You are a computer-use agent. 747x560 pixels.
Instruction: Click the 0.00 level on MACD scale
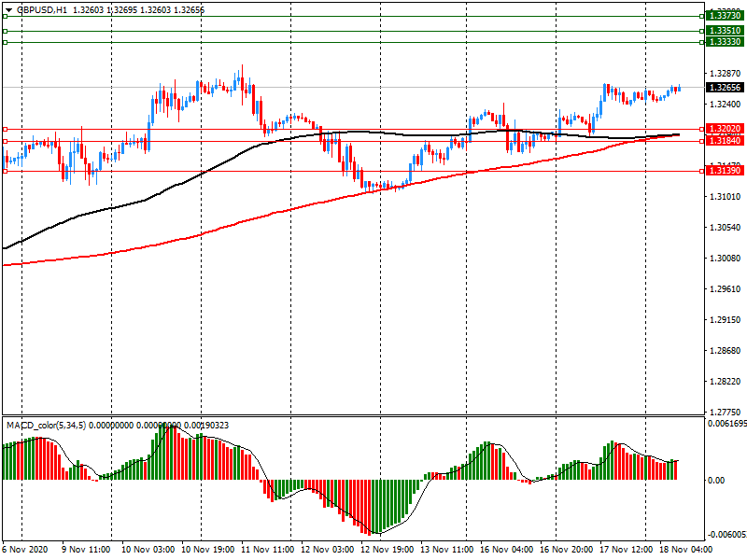pyautogui.click(x=716, y=481)
